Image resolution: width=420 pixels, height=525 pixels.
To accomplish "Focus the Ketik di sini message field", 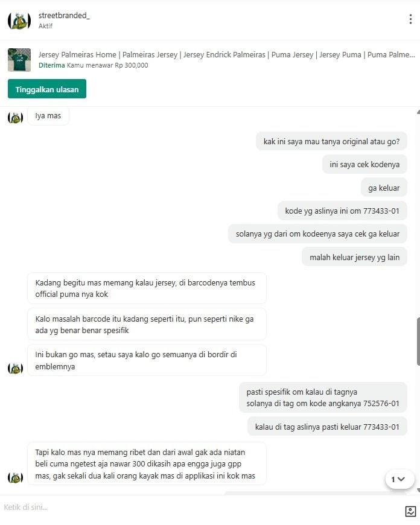I will (x=201, y=507).
